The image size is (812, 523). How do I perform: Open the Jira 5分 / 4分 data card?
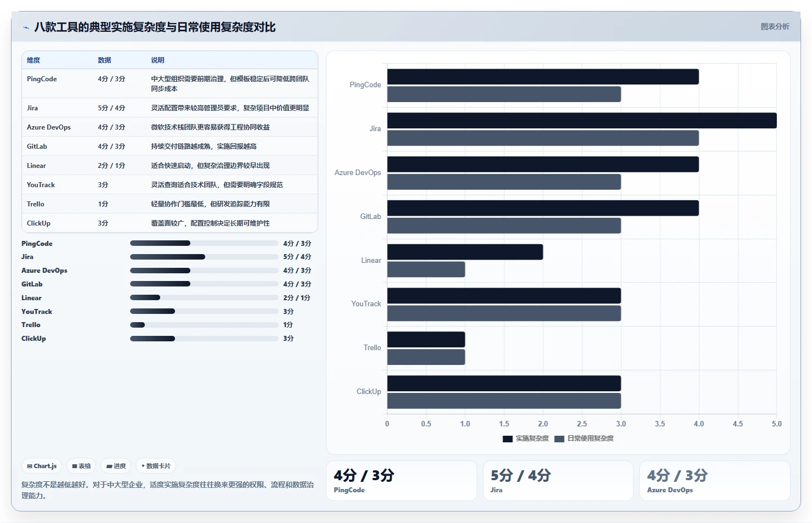pos(558,481)
